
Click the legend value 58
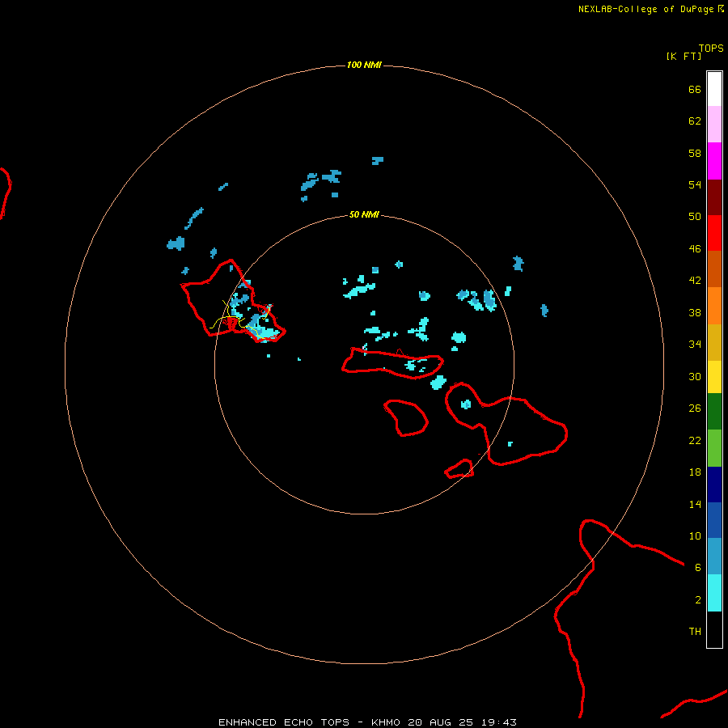click(x=695, y=153)
